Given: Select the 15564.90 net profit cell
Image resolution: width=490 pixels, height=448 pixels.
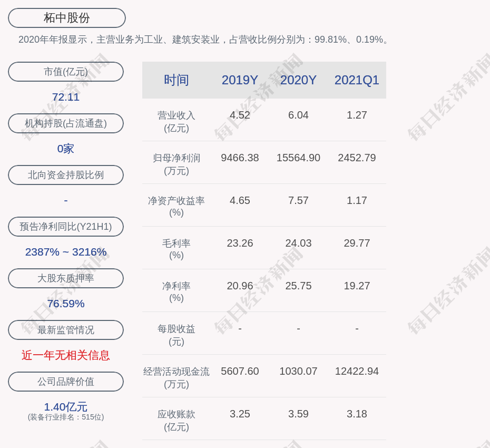Looking at the screenshot, I should [298, 158].
